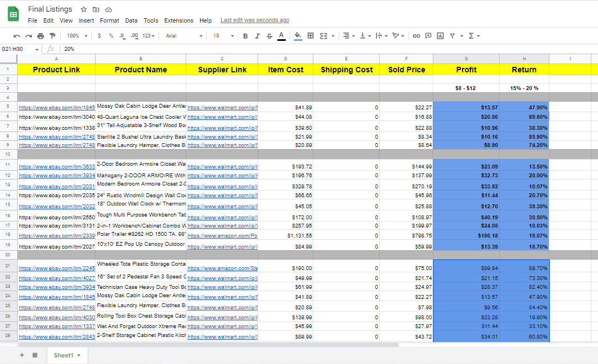This screenshot has height=364, width=598.
Task: Open the View menu
Action: (x=66, y=20)
